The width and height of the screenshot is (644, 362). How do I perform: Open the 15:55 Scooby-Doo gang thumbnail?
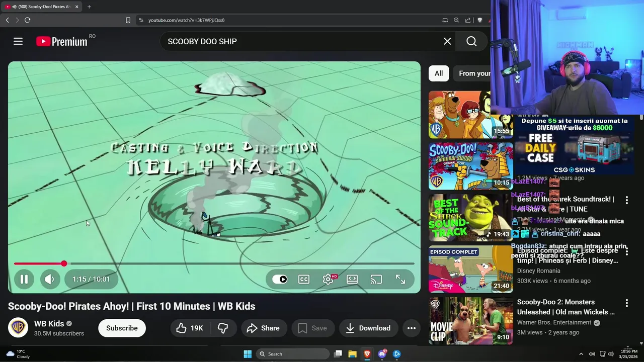[x=470, y=115]
